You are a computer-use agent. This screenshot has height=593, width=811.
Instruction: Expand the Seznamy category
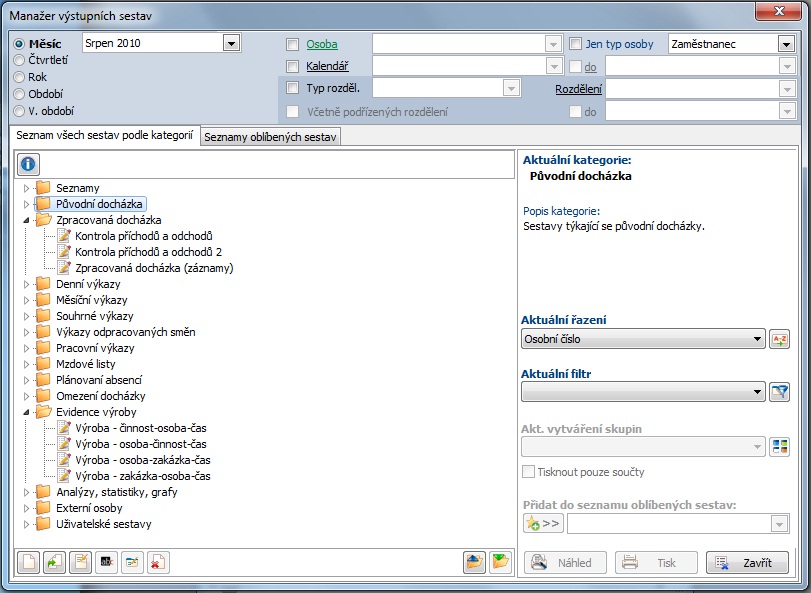pos(26,188)
